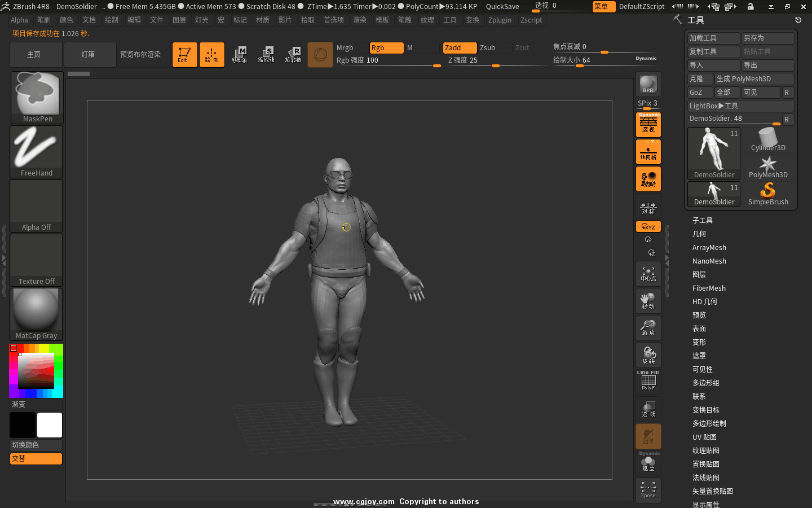Click the Home page (主页) button
Viewport: 812px width, 508px height.
coord(36,55)
